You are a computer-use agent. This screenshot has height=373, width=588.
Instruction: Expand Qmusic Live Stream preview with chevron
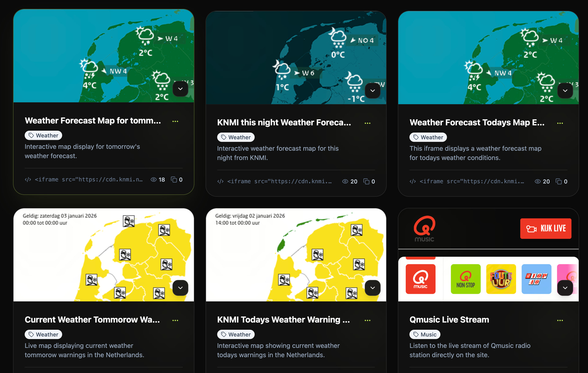pos(565,288)
